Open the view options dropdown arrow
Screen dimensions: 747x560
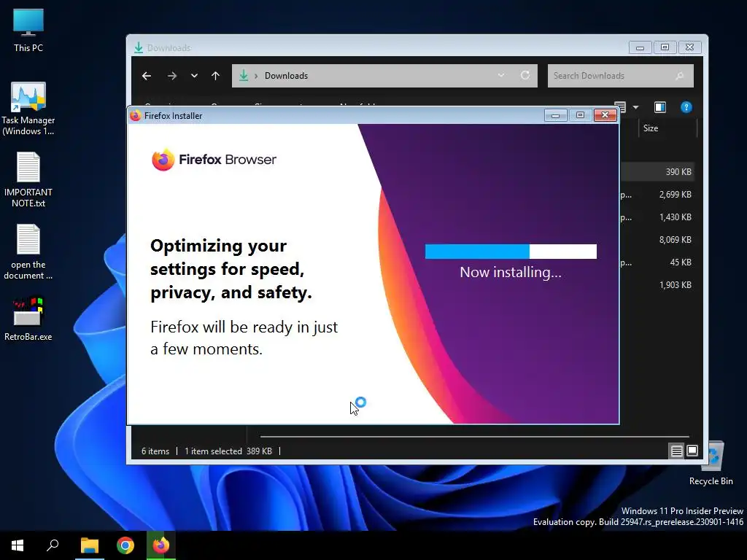[635, 108]
